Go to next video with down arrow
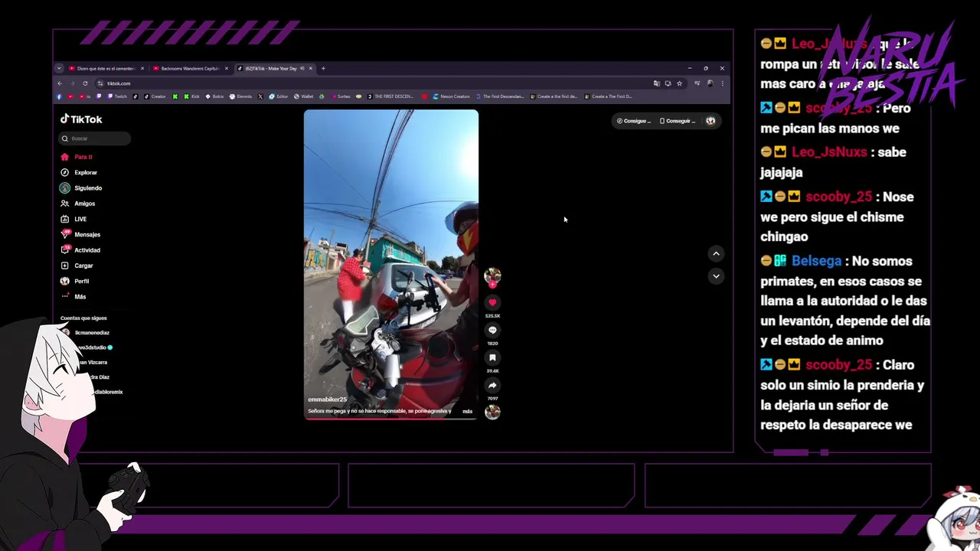Viewport: 980px width, 551px height. click(716, 275)
